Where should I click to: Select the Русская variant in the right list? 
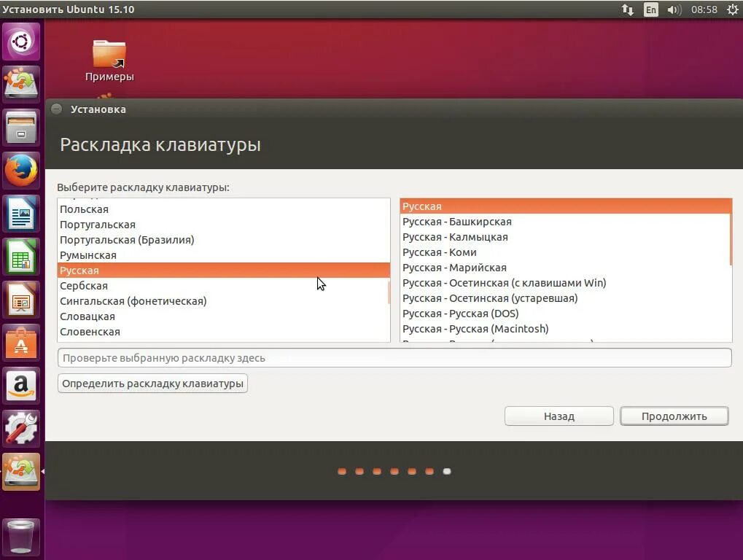point(565,206)
